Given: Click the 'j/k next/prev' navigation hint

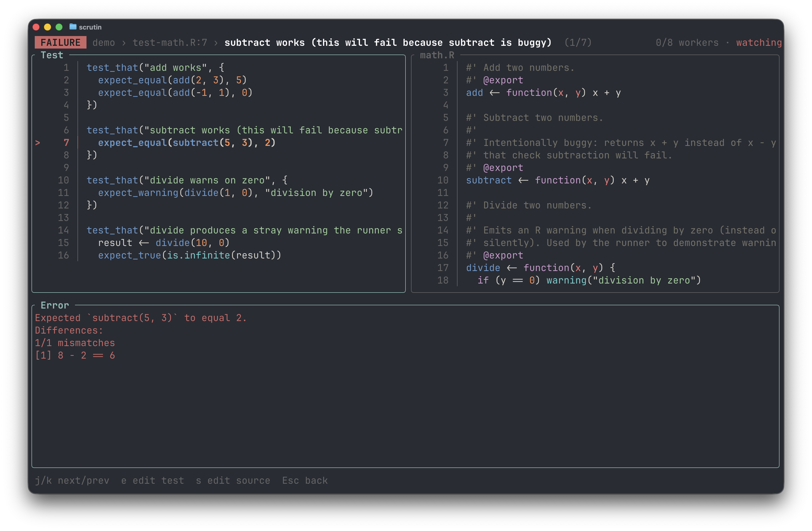Looking at the screenshot, I should [x=72, y=480].
